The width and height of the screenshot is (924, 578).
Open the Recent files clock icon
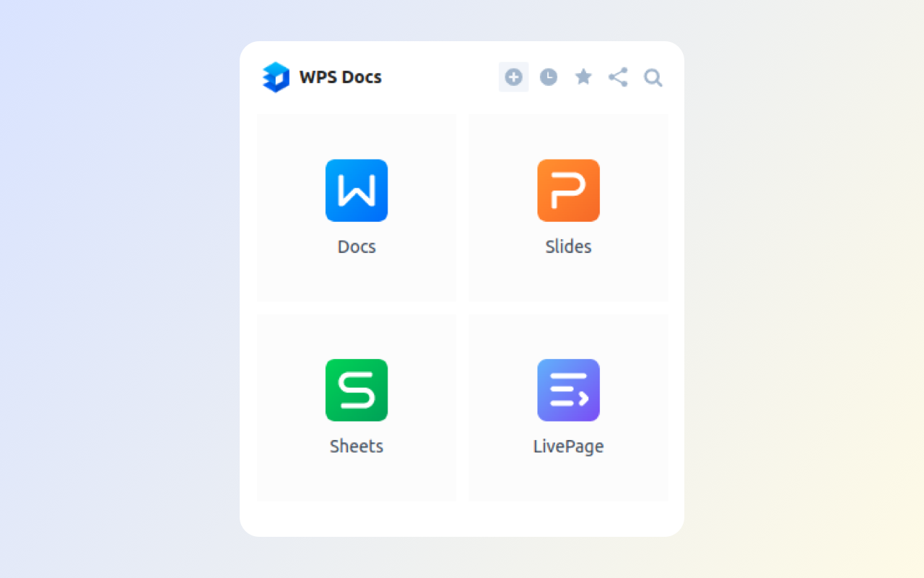tap(549, 77)
